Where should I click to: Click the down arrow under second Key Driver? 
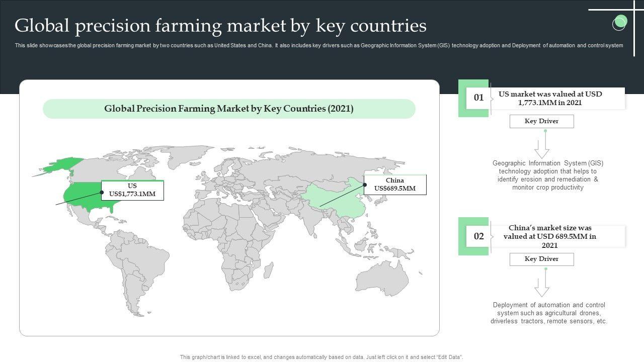[542, 287]
